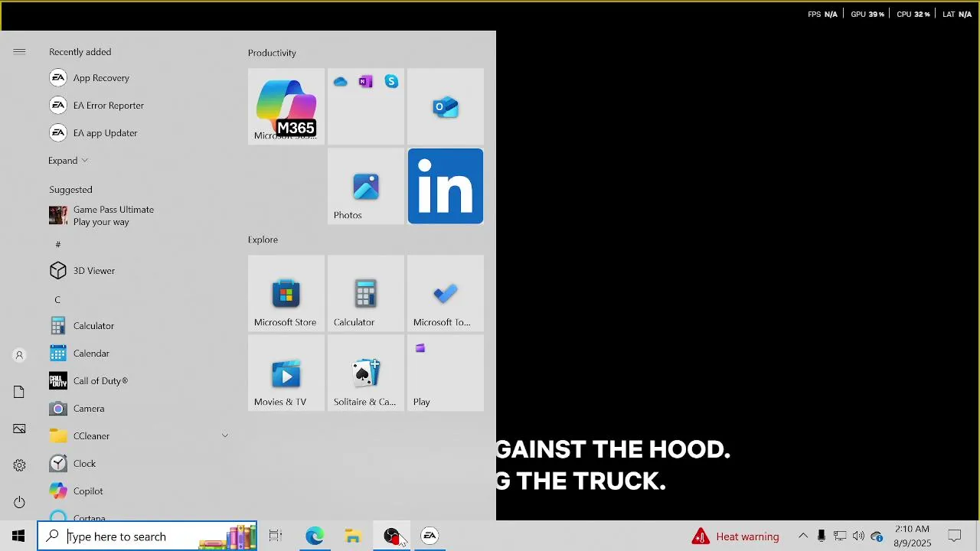Click the Explore group heading
Image resolution: width=980 pixels, height=551 pixels.
click(x=263, y=240)
